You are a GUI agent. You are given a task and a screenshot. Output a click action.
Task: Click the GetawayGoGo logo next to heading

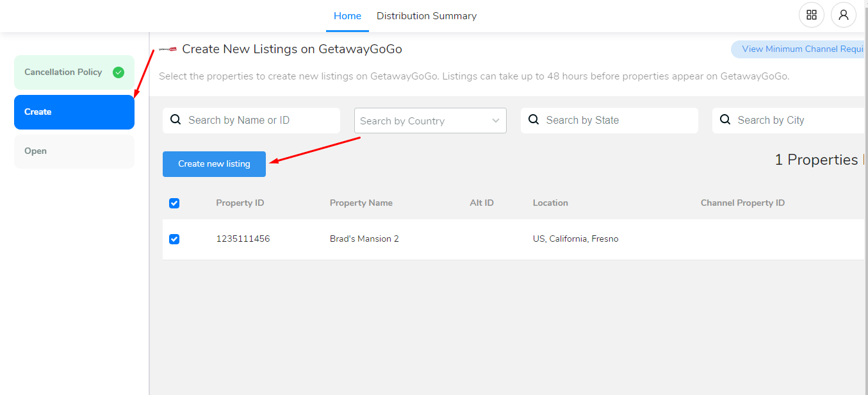click(168, 49)
